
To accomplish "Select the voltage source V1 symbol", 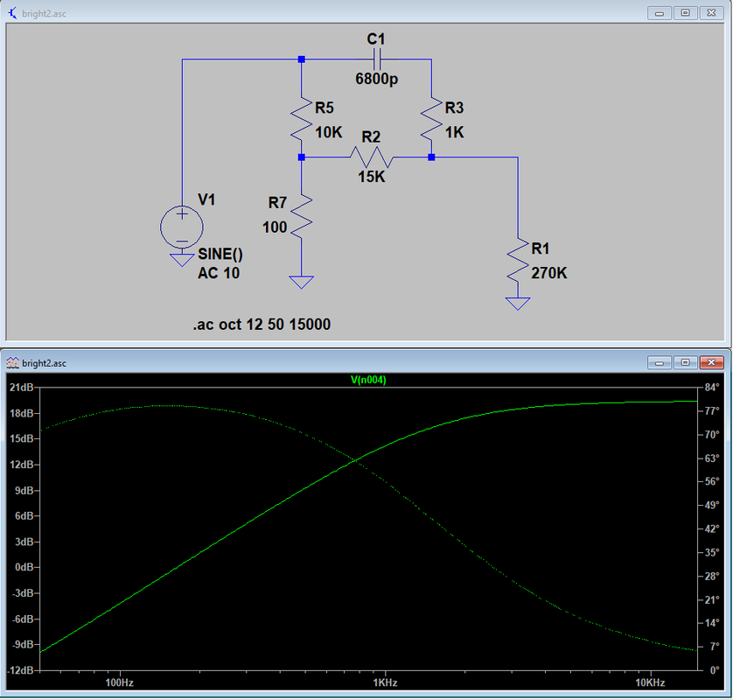I will coord(182,227).
